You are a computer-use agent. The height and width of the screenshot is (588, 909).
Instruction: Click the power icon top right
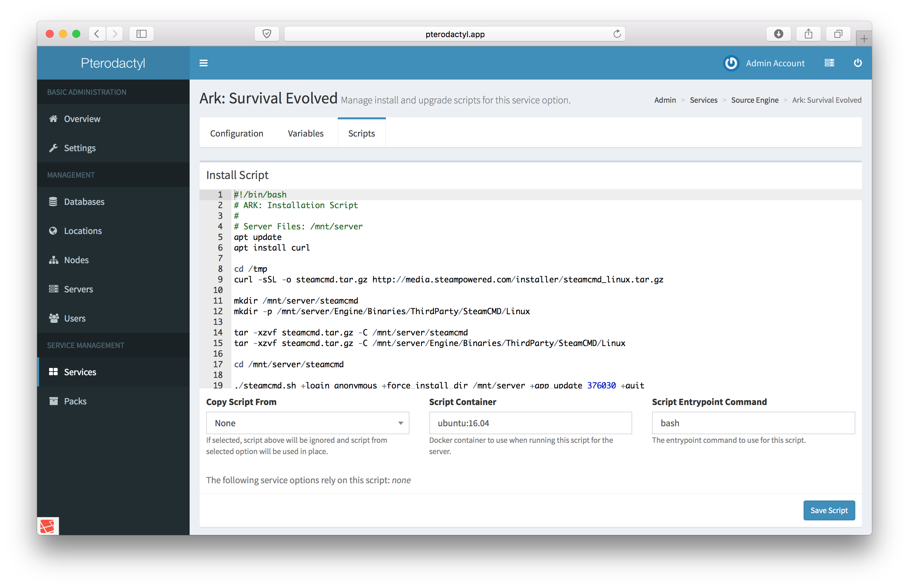pos(857,63)
